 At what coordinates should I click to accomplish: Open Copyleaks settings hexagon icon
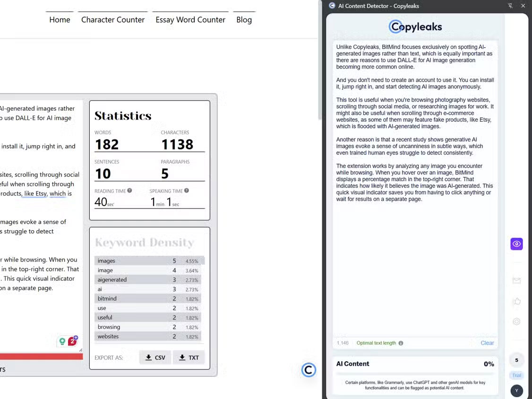click(x=516, y=321)
